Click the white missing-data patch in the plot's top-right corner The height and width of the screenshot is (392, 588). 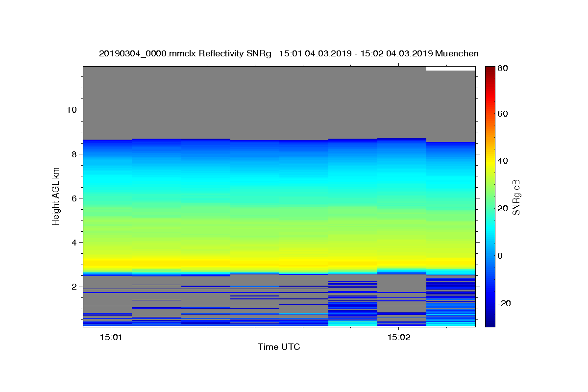[451, 69]
